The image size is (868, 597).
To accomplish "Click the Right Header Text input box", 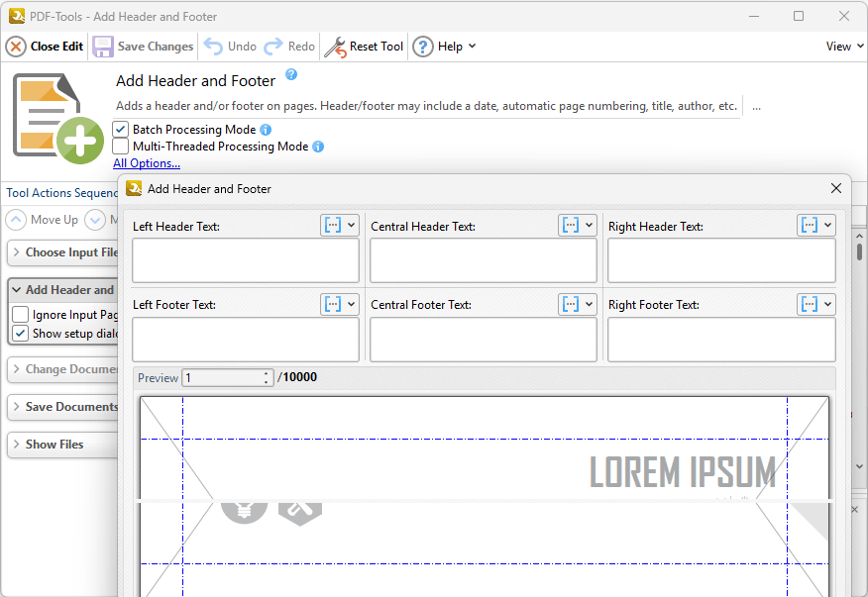I will (721, 260).
